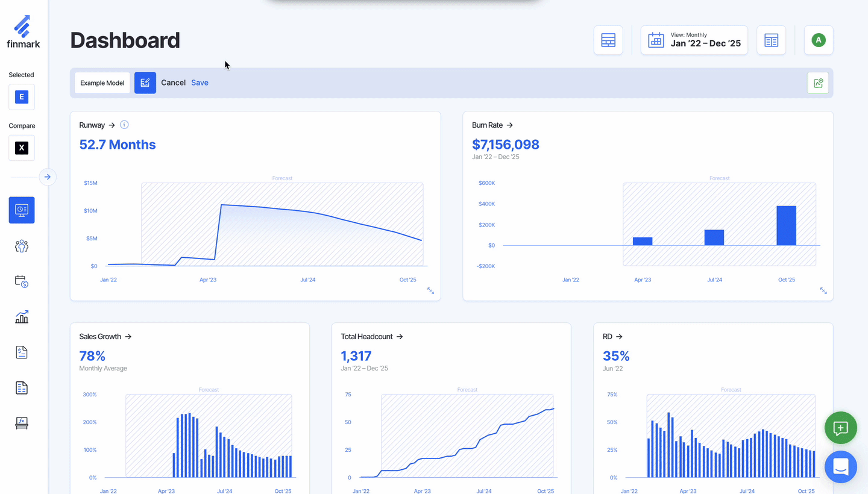Click the Cancel button
The height and width of the screenshot is (494, 868).
(173, 83)
